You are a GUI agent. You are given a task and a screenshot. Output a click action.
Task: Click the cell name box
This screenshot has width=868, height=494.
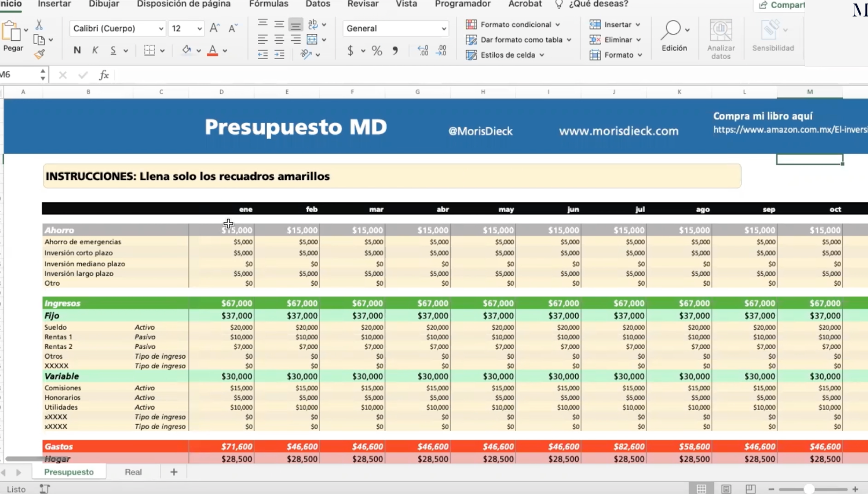pos(19,75)
